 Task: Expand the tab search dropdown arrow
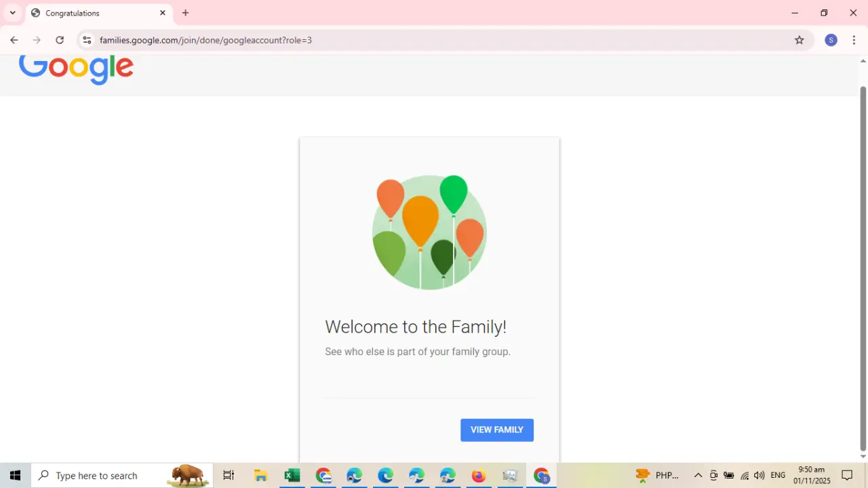click(12, 13)
